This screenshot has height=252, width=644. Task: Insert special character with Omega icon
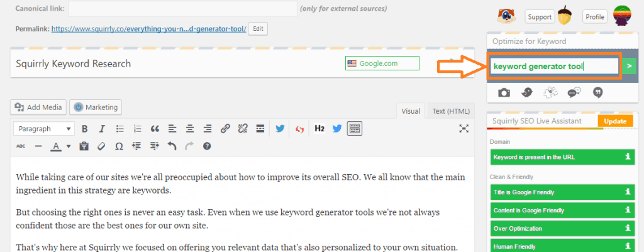tap(119, 146)
